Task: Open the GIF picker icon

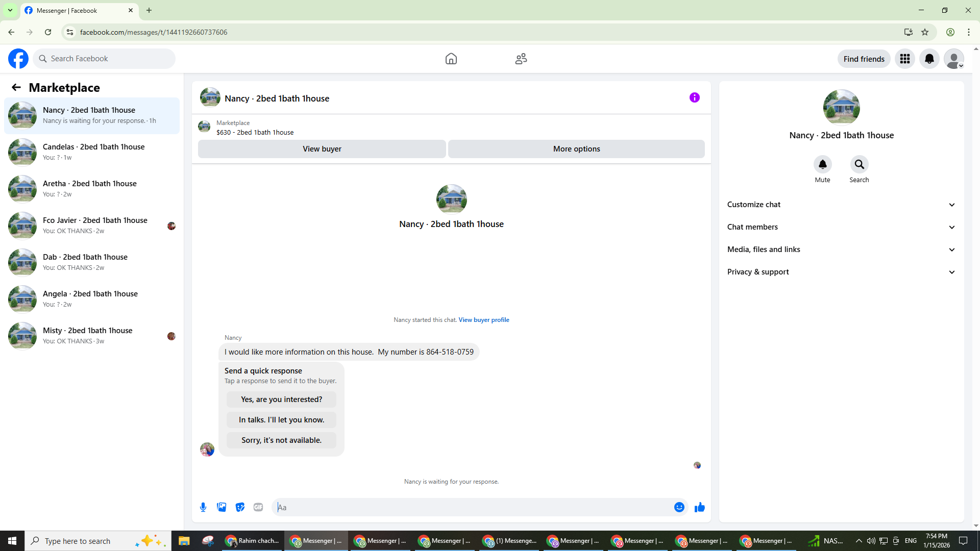Action: click(x=258, y=507)
